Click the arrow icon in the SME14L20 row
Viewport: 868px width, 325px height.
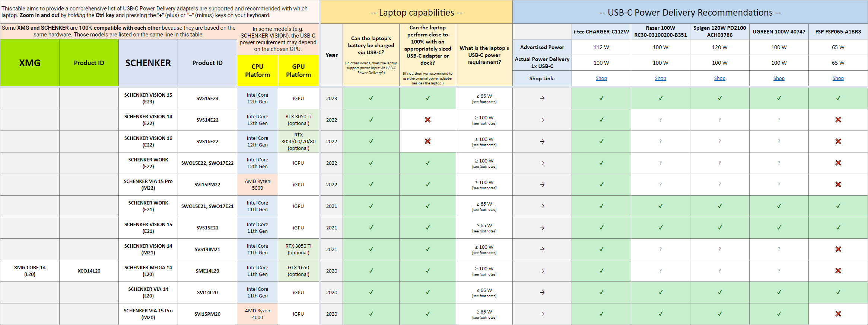click(542, 271)
